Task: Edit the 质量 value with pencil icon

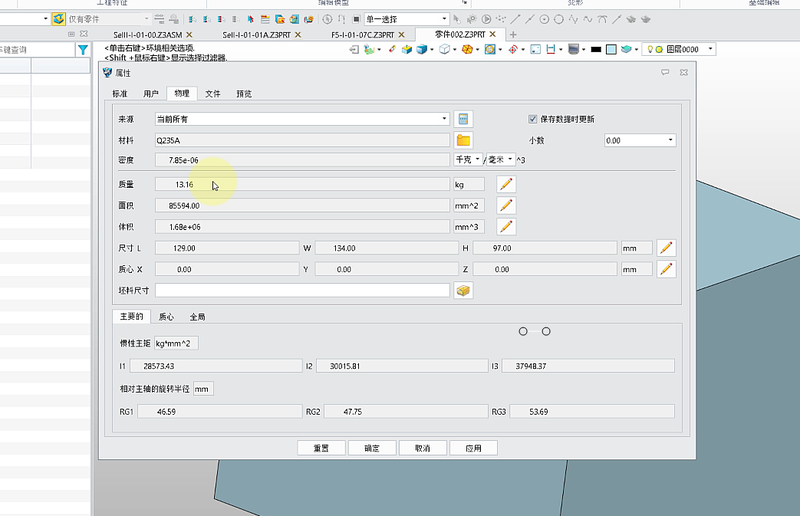Action: point(506,184)
